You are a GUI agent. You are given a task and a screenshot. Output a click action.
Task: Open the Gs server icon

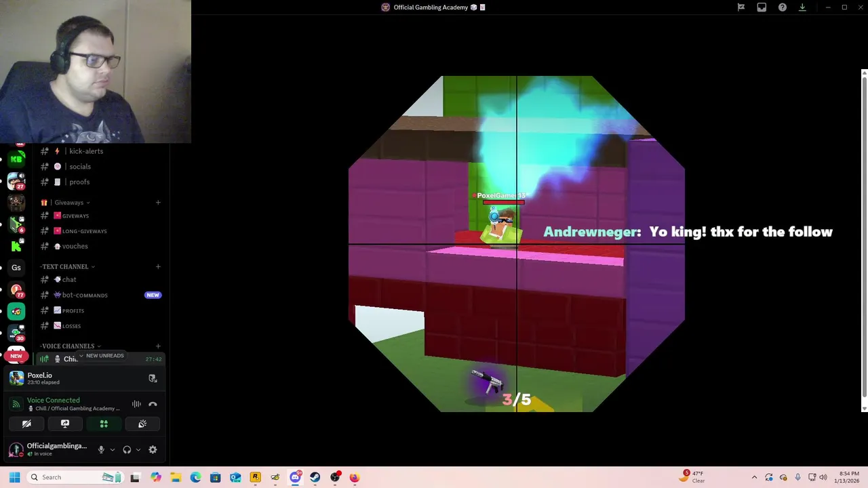tap(16, 267)
